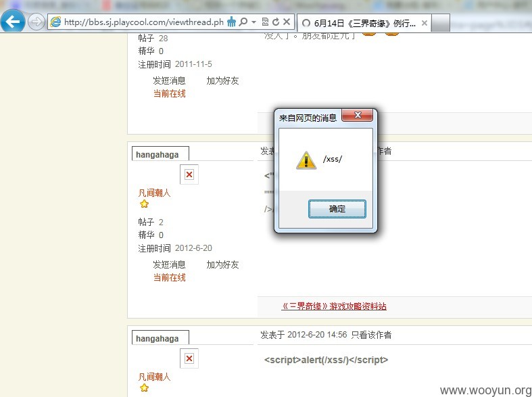Click the Internet Explorer page icon in address bar
Image resolution: width=532 pixels, height=397 pixels.
tap(55, 22)
